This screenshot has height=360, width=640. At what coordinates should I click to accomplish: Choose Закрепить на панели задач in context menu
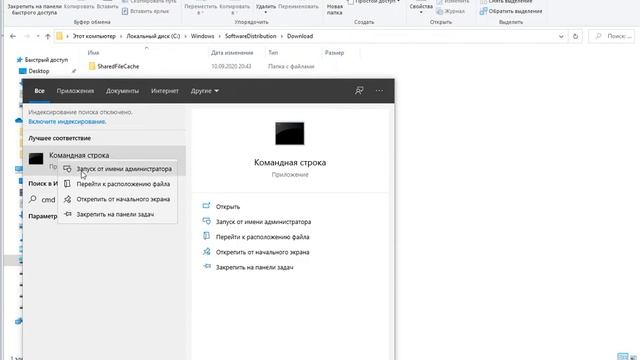pos(118,214)
